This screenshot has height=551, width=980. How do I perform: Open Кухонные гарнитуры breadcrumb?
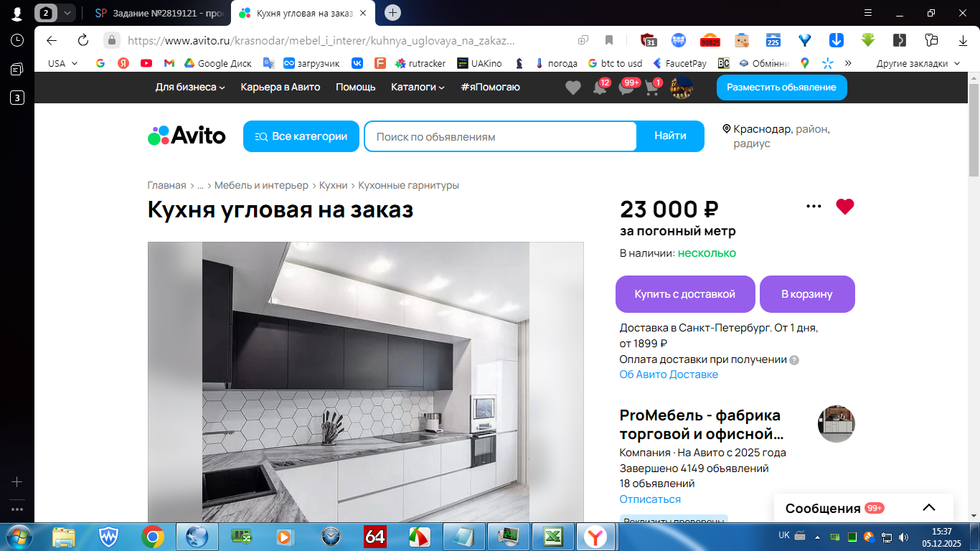tap(408, 185)
